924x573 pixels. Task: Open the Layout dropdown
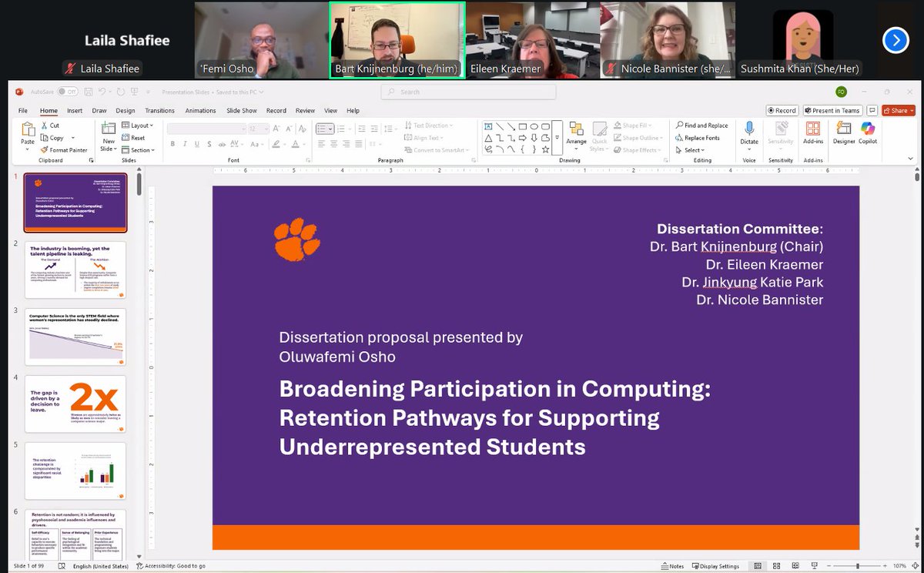tap(138, 126)
